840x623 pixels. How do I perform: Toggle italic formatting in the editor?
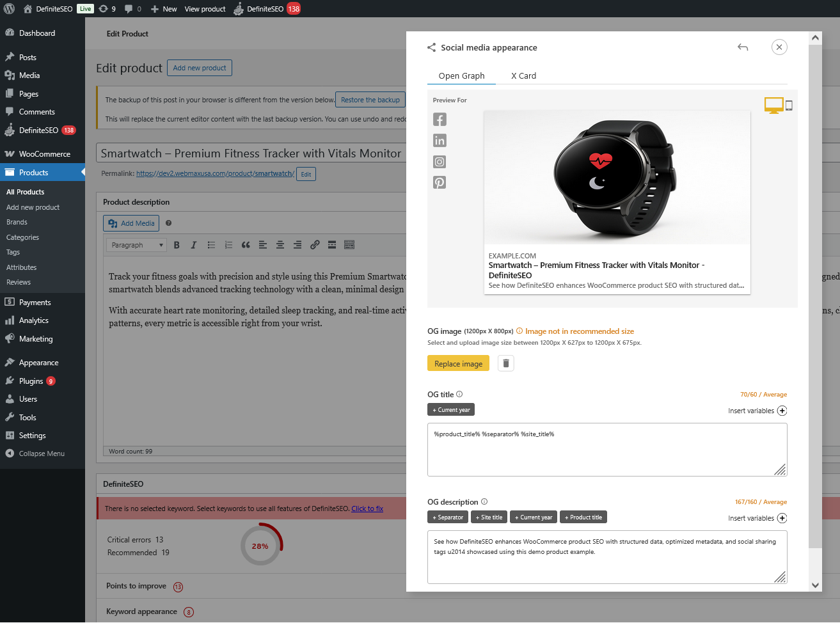pyautogui.click(x=193, y=244)
